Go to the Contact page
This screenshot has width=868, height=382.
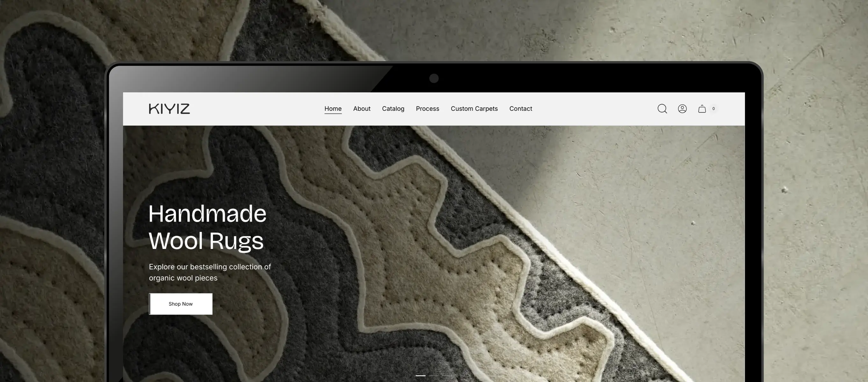tap(521, 109)
